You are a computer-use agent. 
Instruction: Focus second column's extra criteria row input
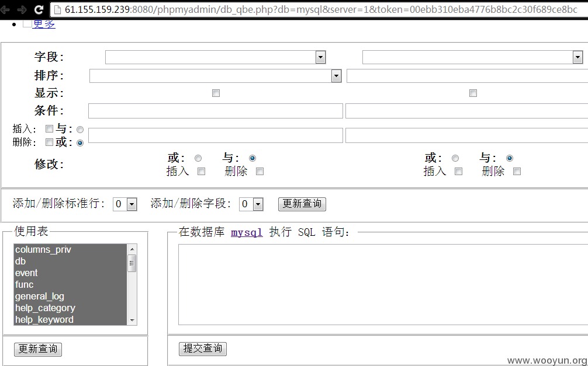tap(467, 135)
